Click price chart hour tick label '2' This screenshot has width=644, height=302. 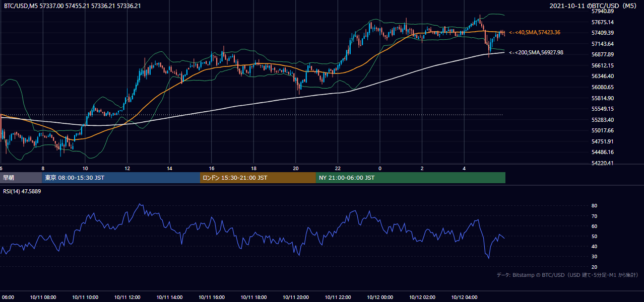(x=422, y=169)
